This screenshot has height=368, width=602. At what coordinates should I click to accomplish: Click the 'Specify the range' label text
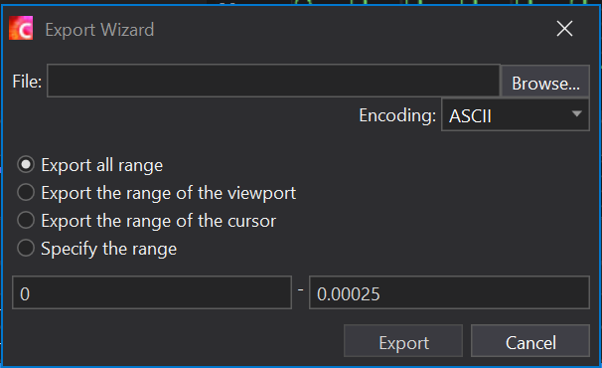[x=109, y=249]
